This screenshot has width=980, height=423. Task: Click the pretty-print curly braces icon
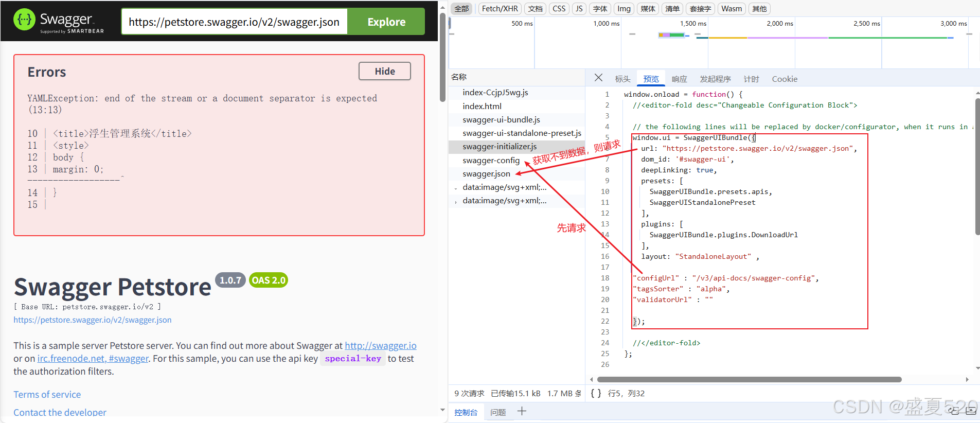[596, 393]
